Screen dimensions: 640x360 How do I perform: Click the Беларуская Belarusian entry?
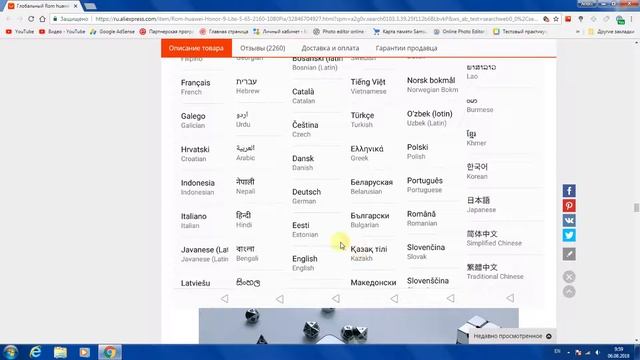point(371,186)
